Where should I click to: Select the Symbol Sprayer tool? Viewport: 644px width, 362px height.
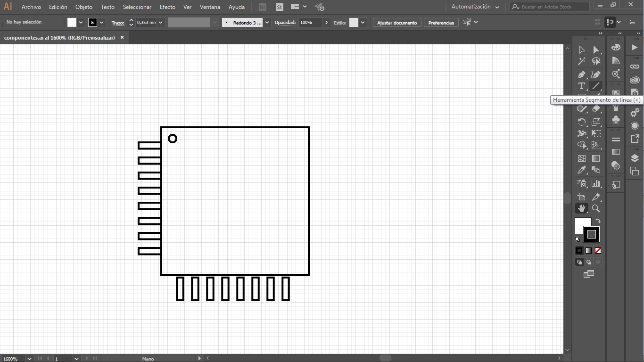582,183
